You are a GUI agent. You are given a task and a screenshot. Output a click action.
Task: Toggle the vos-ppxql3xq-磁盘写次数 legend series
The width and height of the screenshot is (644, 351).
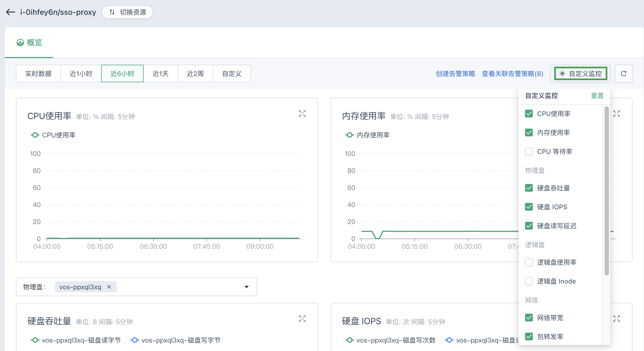click(x=390, y=340)
